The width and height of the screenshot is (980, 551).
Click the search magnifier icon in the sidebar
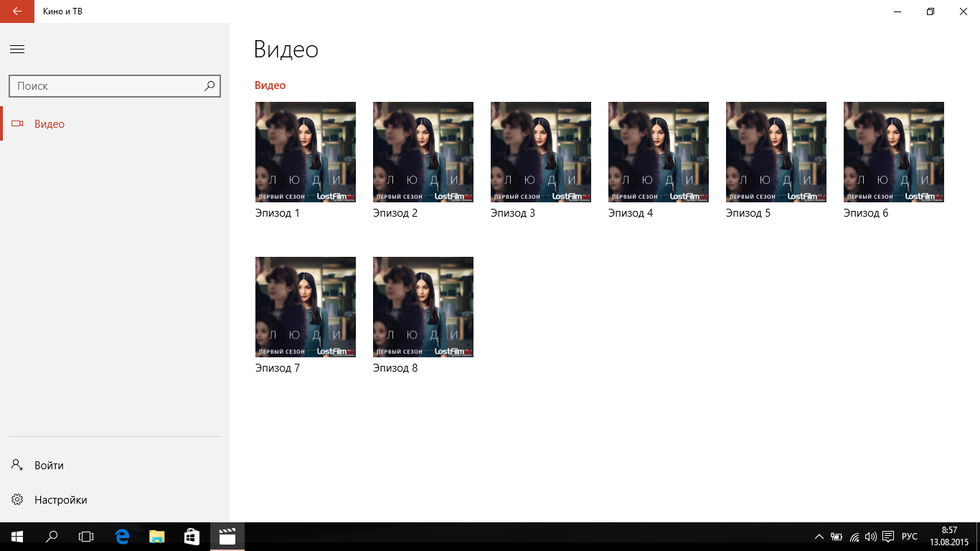click(x=209, y=86)
